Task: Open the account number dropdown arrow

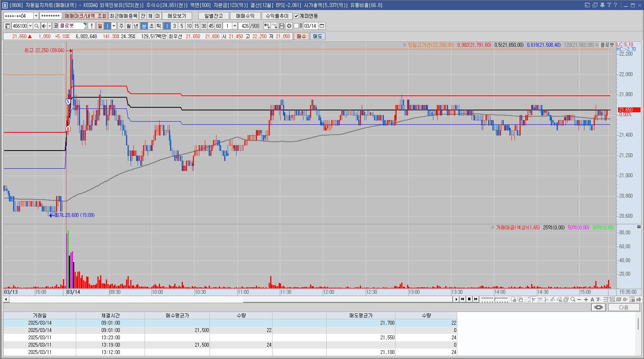Action: click(x=36, y=16)
